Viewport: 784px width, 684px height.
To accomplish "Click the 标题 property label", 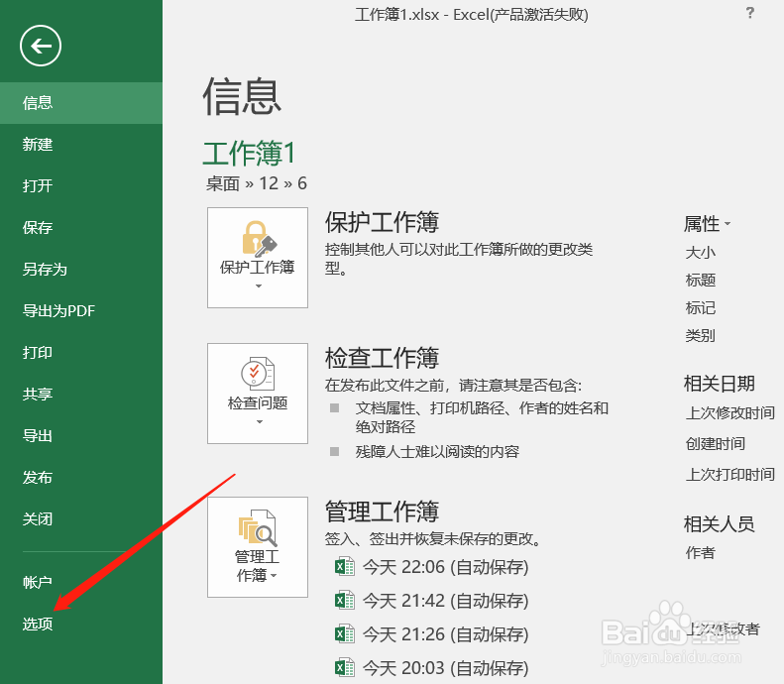I will [700, 280].
